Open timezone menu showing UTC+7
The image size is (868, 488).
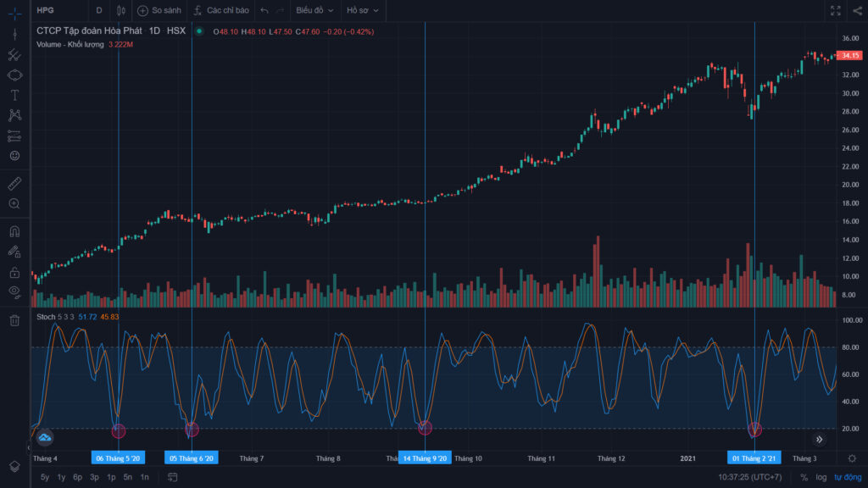[x=750, y=477]
